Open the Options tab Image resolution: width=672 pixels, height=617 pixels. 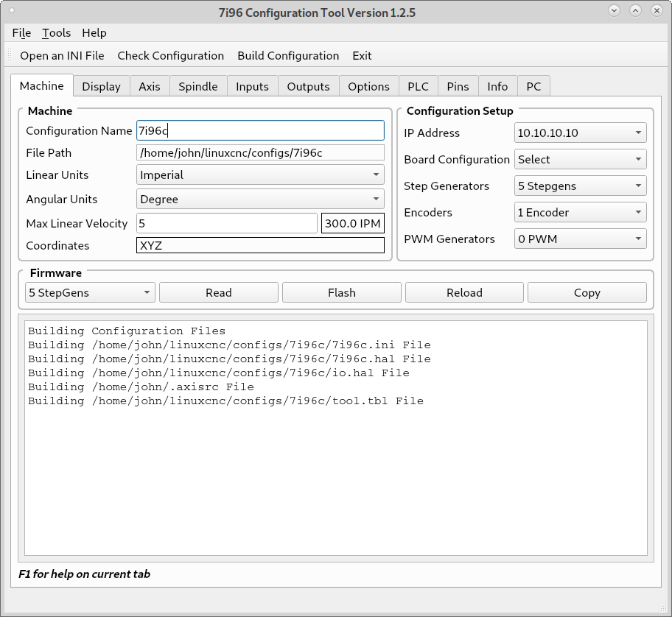[368, 86]
